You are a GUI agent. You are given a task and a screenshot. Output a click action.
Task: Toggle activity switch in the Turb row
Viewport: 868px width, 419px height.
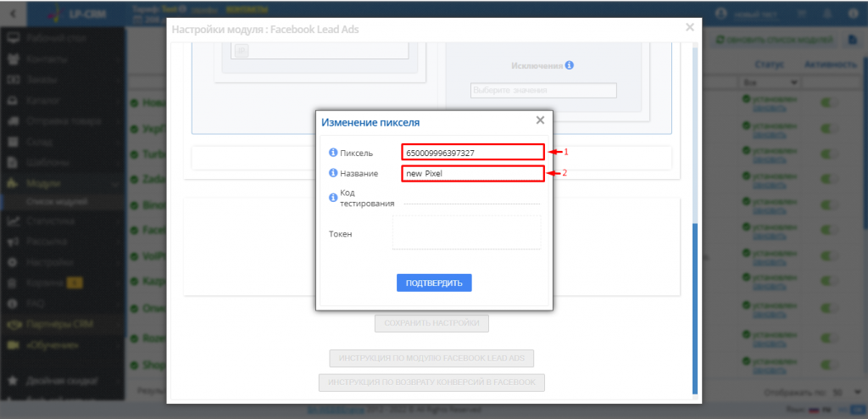(x=830, y=154)
